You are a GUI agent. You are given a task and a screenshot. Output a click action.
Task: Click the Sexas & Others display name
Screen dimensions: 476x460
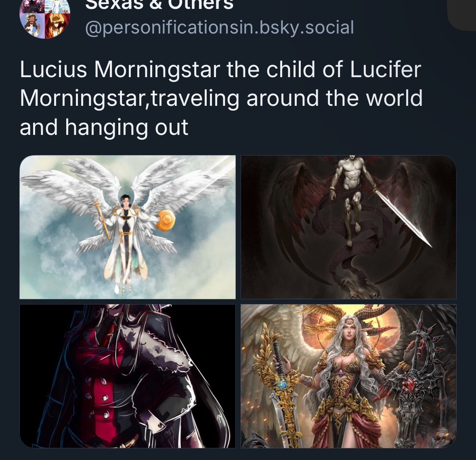pos(159,5)
